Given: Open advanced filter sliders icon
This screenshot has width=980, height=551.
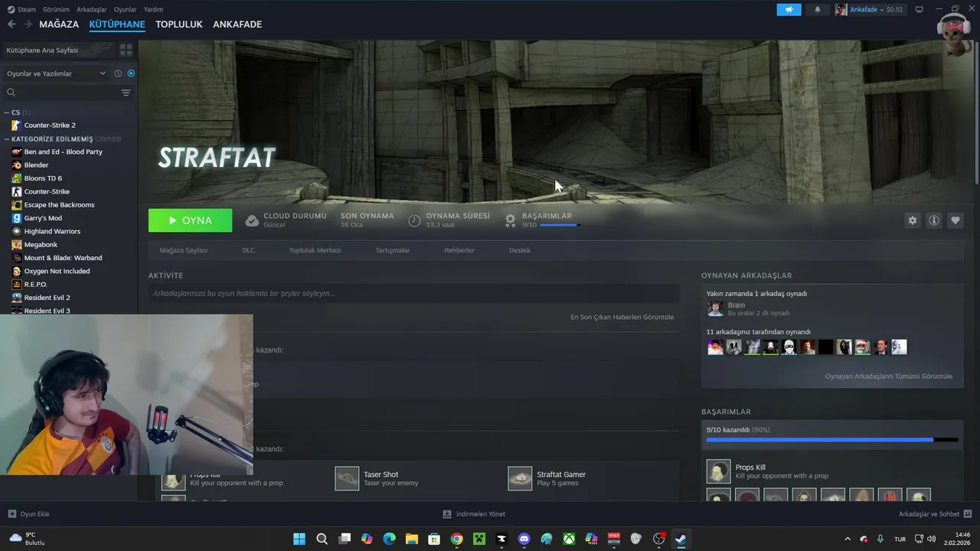Looking at the screenshot, I should click(126, 93).
